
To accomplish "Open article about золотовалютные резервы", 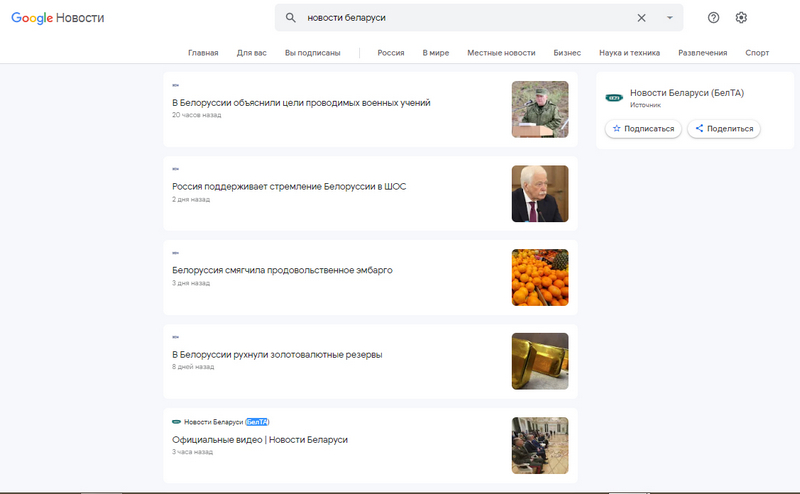I will click(277, 354).
